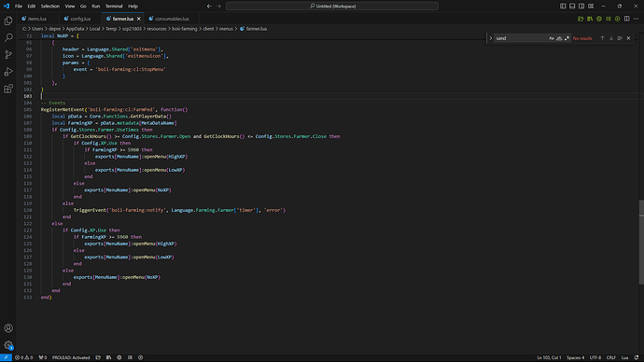Click the remote window indicator in status bar
This screenshot has width=644, height=362.
(x=6, y=357)
